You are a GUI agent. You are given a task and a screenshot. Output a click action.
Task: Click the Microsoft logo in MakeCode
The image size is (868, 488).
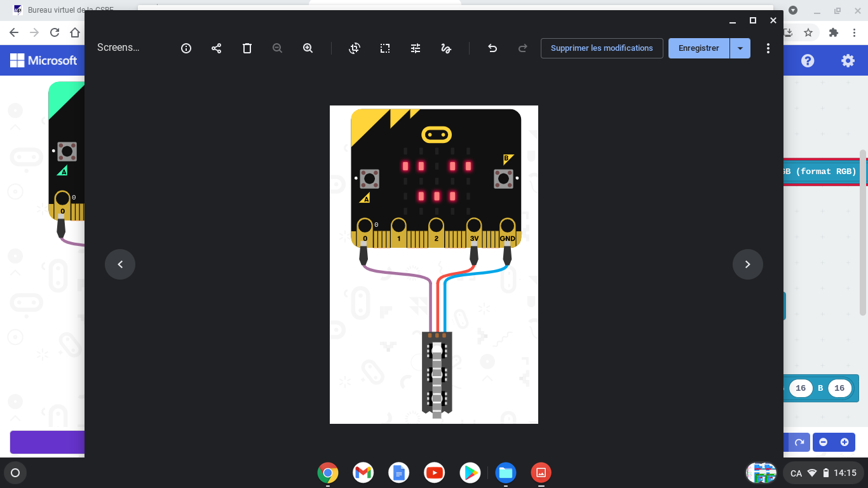43,60
